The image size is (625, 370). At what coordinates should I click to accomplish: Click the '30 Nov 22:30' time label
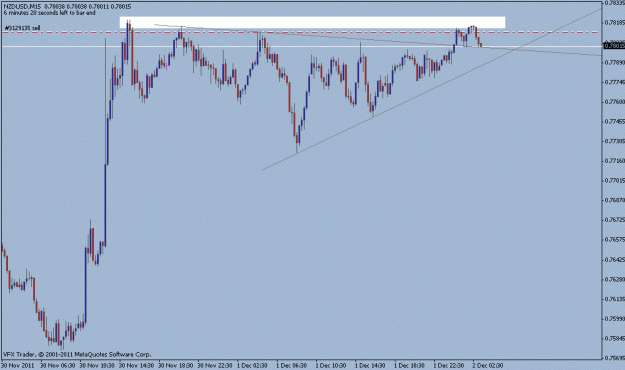tap(215, 365)
